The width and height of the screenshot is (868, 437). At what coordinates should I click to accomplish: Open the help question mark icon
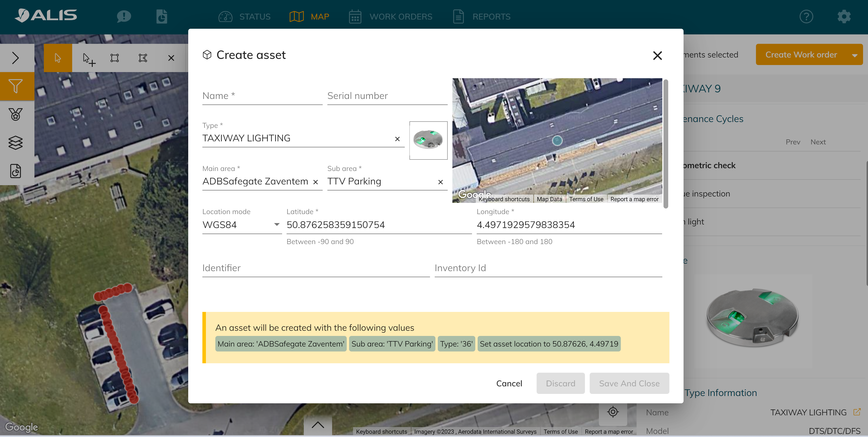click(x=806, y=16)
